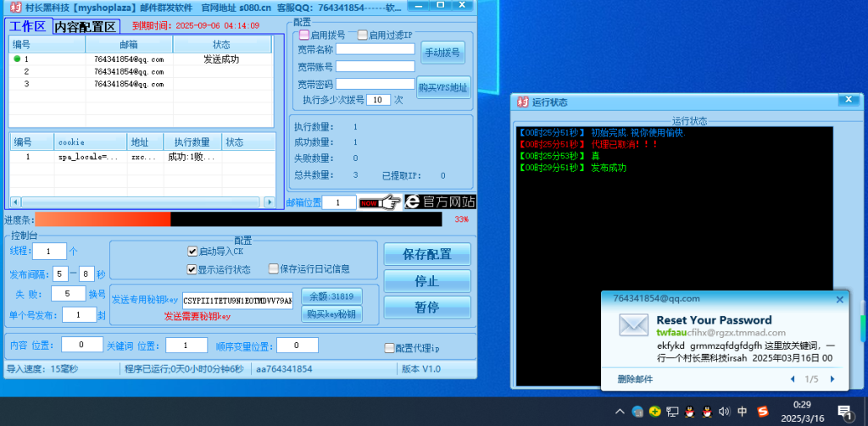Click the 删除邮件 link
Viewport: 868px width, 426px height.
pos(636,379)
